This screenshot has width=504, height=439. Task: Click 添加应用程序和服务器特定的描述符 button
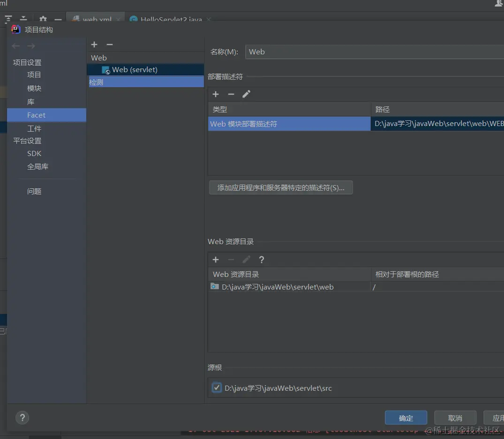281,187
